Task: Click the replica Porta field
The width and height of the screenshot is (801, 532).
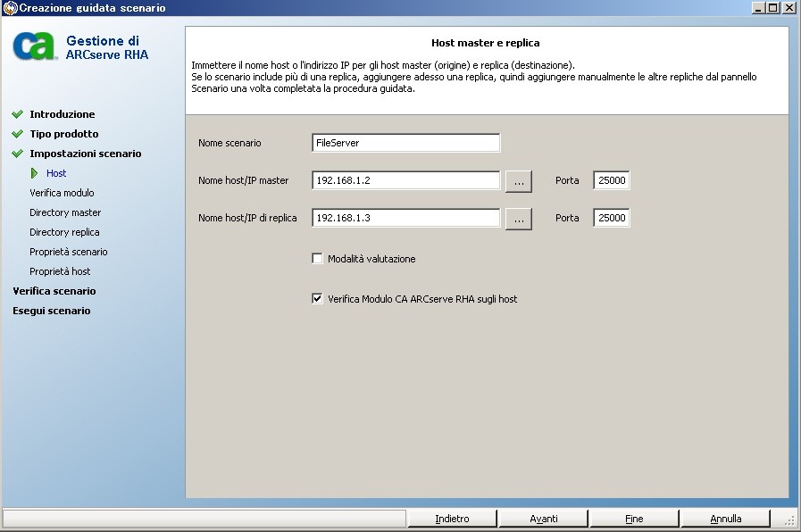Action: coord(612,218)
